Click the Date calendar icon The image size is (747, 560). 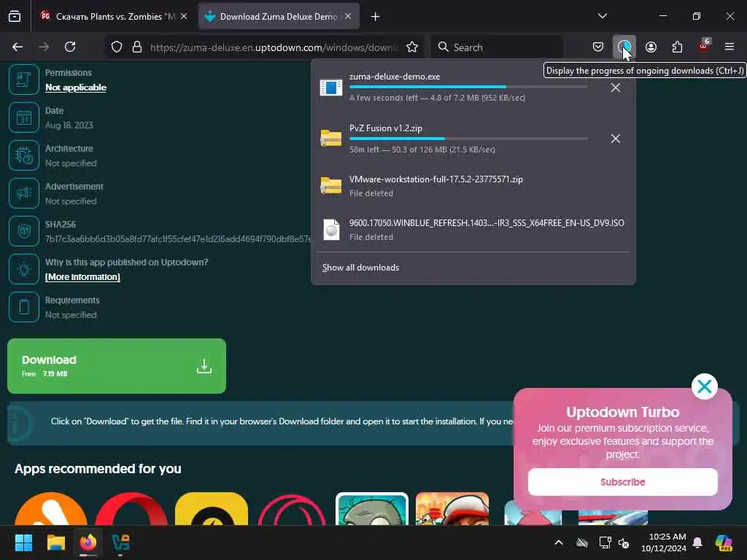tap(24, 117)
